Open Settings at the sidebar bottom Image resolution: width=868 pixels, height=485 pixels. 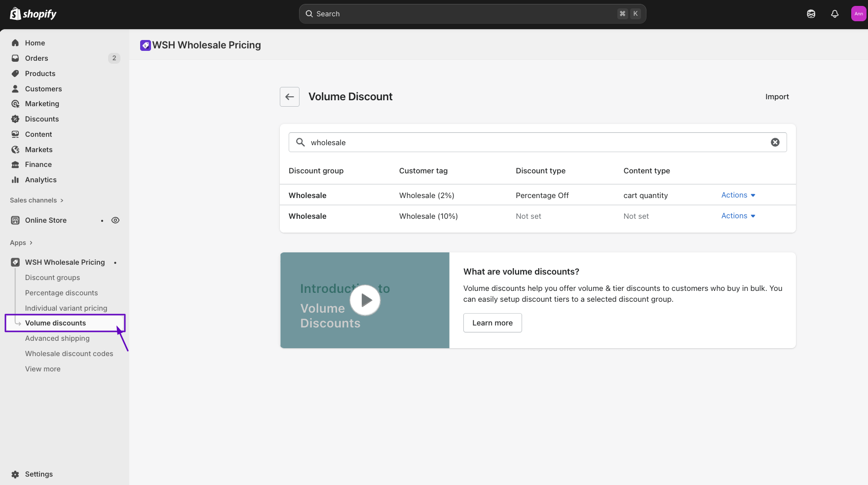pyautogui.click(x=38, y=474)
